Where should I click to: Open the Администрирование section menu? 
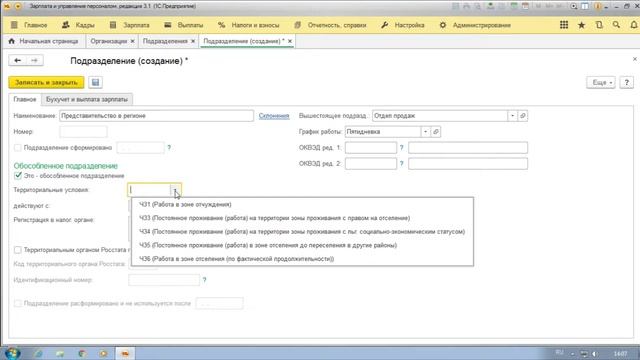(x=475, y=25)
